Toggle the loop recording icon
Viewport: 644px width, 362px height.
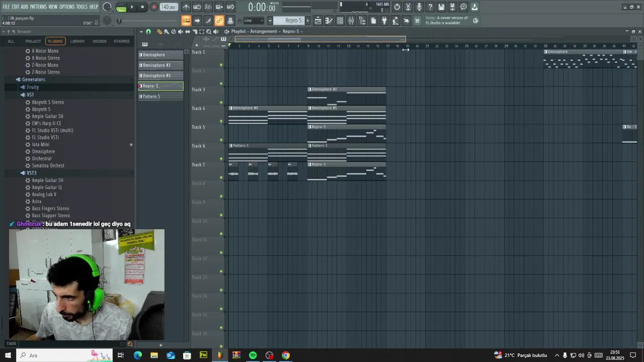point(230,7)
